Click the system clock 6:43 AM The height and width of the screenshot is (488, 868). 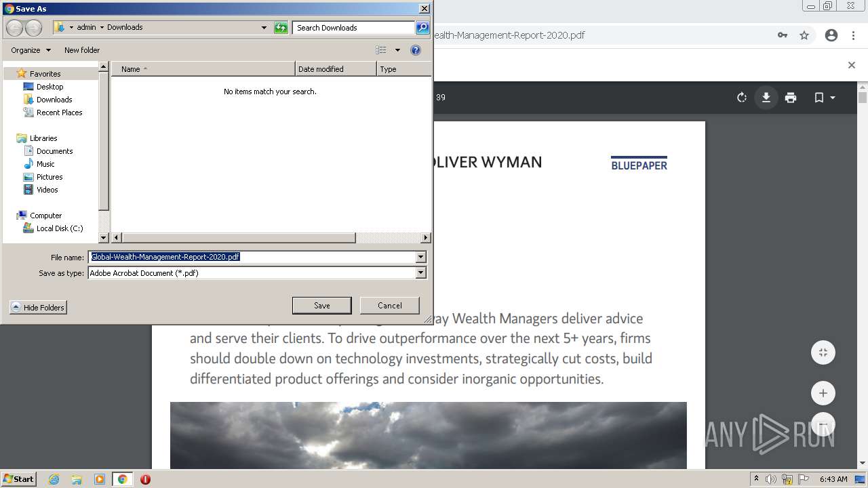(833, 479)
